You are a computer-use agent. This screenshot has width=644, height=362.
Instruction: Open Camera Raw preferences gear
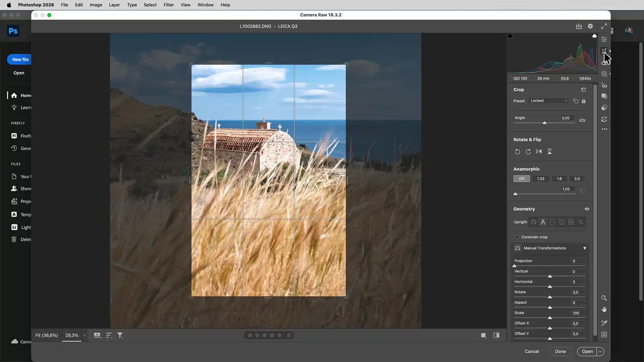590,26
